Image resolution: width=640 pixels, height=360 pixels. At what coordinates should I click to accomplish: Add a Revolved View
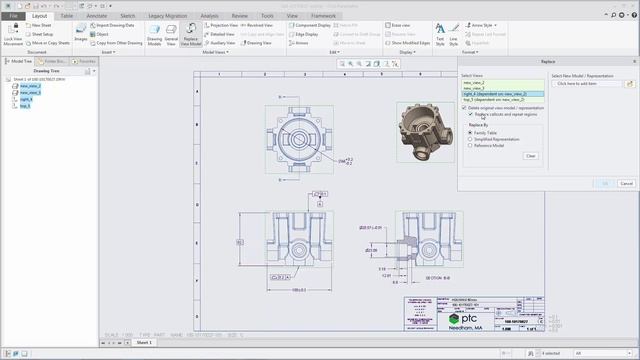(x=256, y=25)
